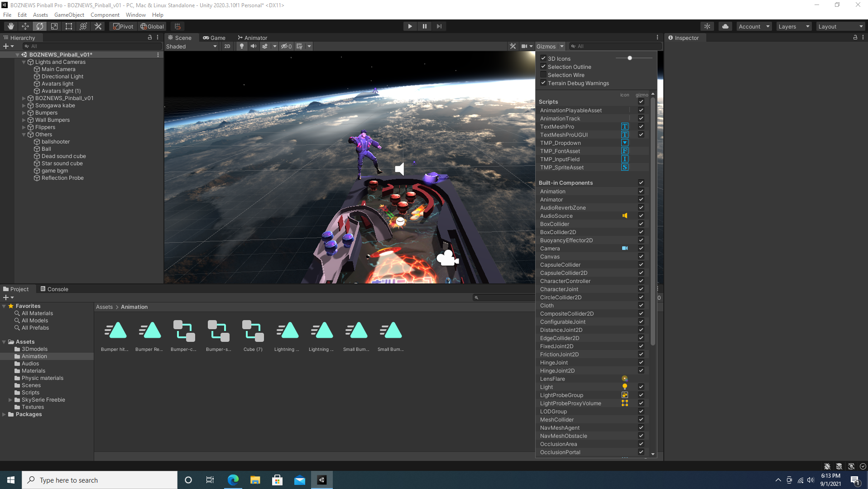Viewport: 868px width, 489px height.
Task: Open Unity Collab cloud icon
Action: point(725,26)
